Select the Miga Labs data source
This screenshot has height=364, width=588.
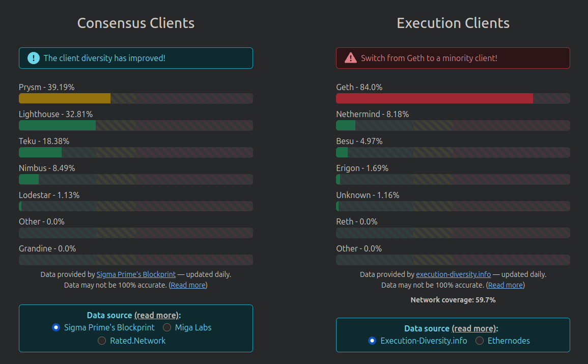[167, 328]
